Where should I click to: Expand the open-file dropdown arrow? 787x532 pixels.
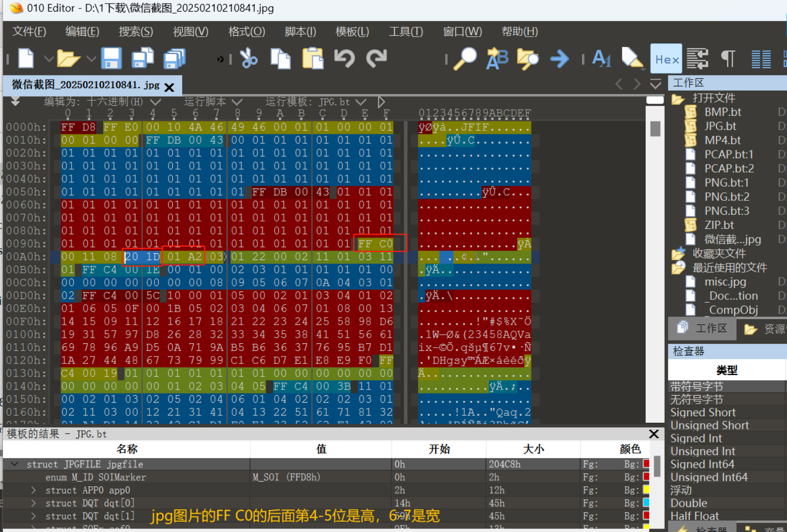91,59
